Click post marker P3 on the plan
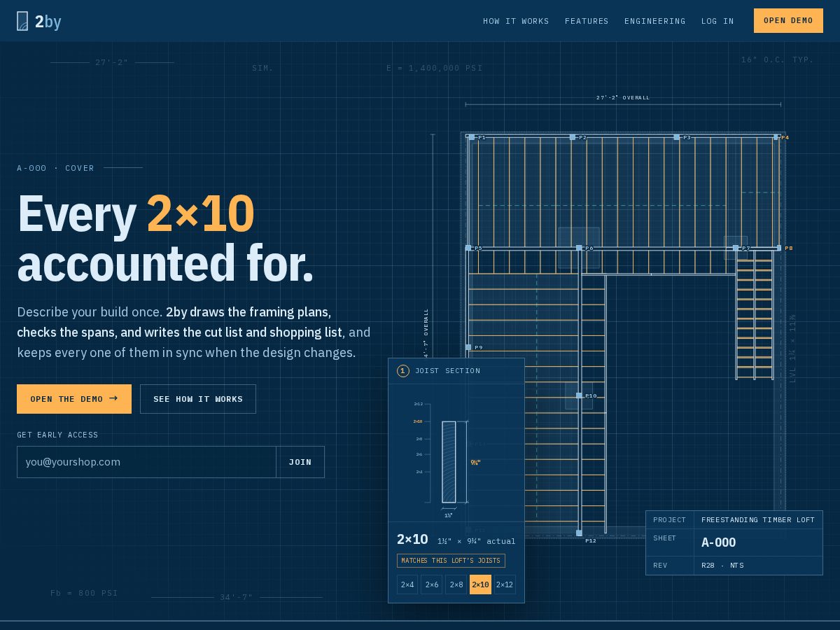This screenshot has width=840, height=630. (677, 137)
